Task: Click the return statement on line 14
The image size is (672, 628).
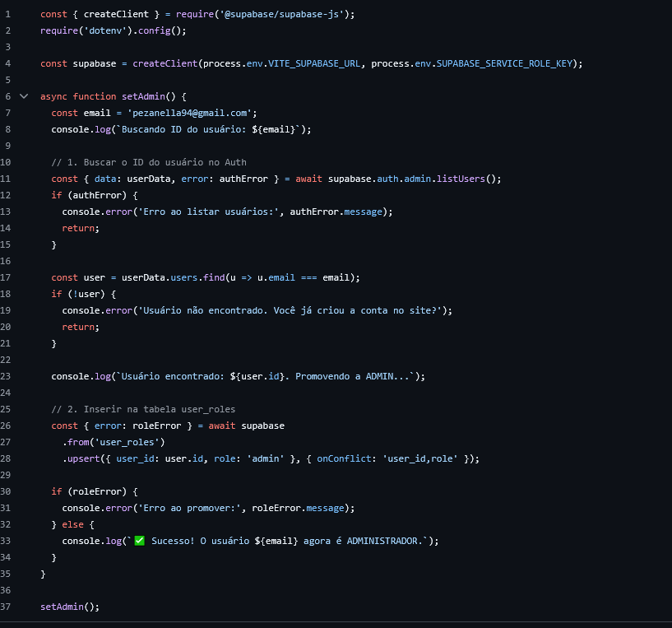Action: click(x=81, y=228)
